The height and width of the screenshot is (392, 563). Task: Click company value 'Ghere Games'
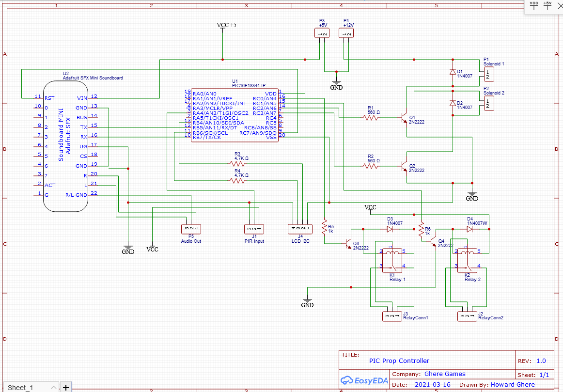pos(445,374)
